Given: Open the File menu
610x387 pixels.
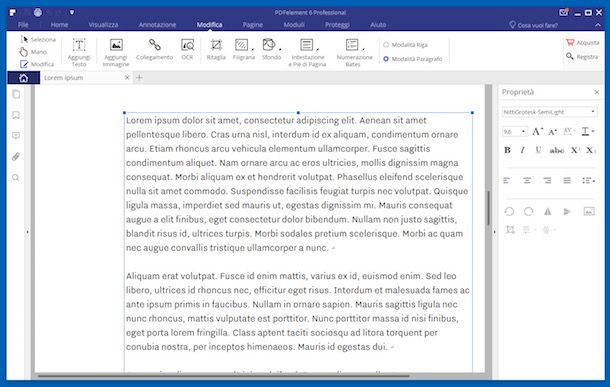Looking at the screenshot, I should [x=23, y=25].
